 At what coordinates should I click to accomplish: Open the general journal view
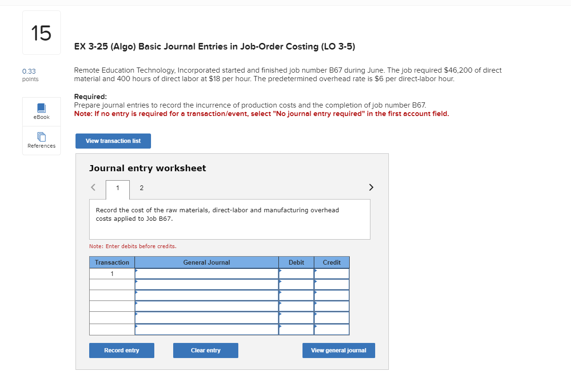[338, 350]
